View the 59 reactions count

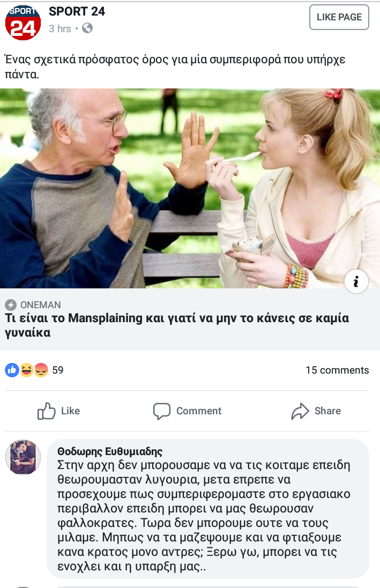pyautogui.click(x=58, y=370)
